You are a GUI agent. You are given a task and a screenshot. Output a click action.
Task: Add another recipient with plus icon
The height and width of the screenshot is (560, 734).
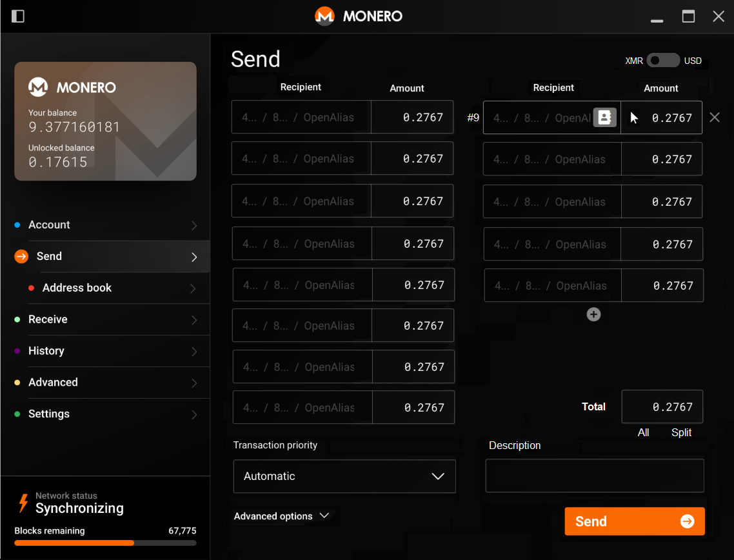tap(593, 314)
